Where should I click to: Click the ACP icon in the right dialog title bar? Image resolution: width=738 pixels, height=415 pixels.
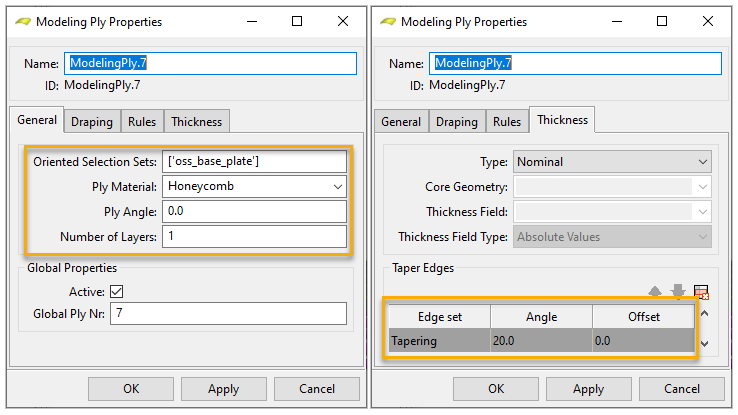pyautogui.click(x=387, y=21)
